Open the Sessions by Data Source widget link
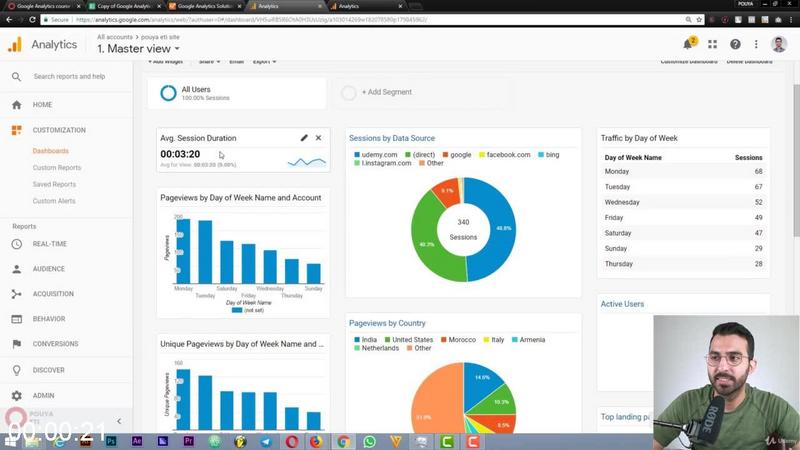Screen dimensions: 800x450 (392, 138)
